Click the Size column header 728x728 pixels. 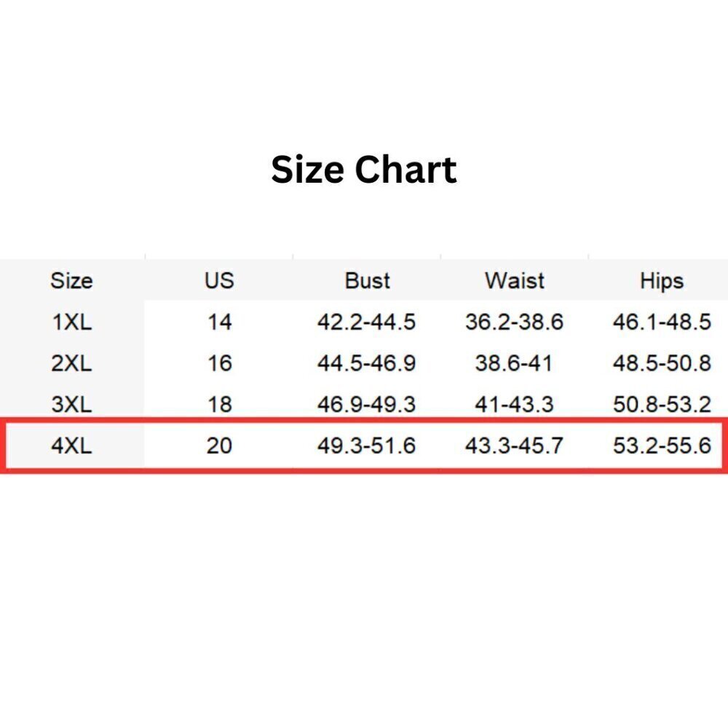click(x=71, y=281)
